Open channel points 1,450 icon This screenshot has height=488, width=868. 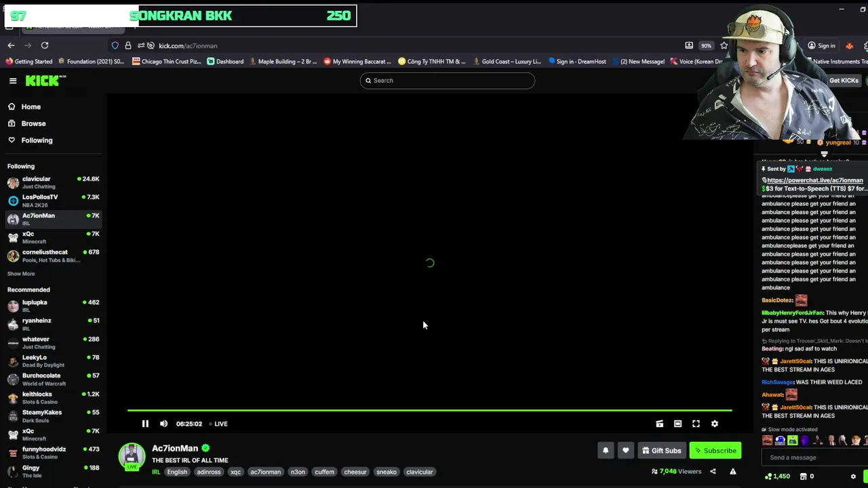pos(777,476)
